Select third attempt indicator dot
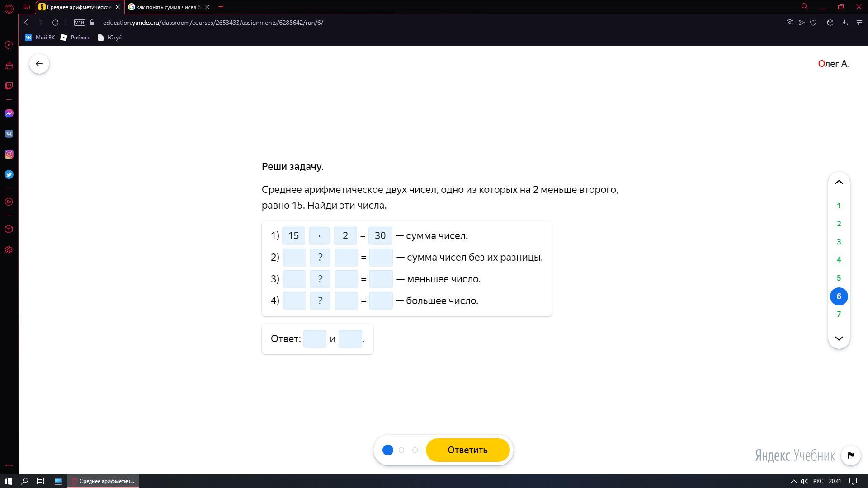The width and height of the screenshot is (868, 488). 415,450
